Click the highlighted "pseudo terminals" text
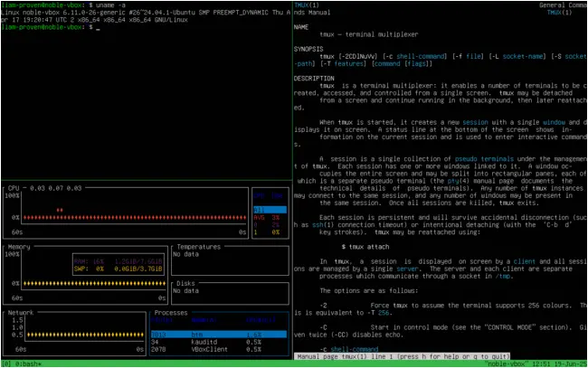Image resolution: width=588 pixels, height=368 pixels. tap(484, 159)
